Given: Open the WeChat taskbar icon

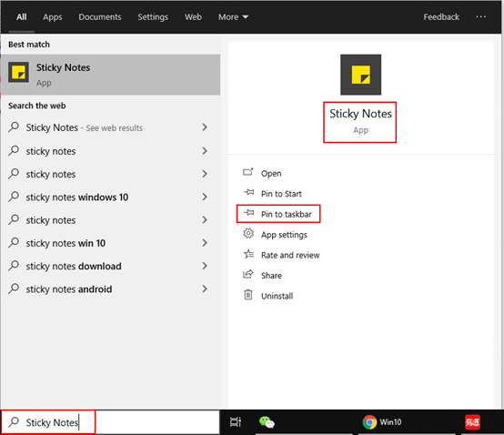Looking at the screenshot, I should [x=267, y=422].
